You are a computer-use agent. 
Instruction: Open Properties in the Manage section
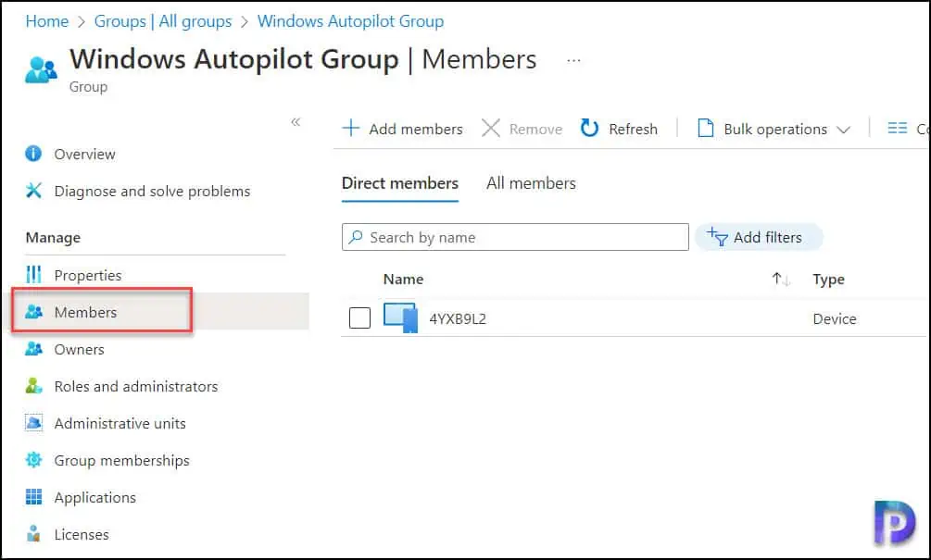[x=87, y=275]
